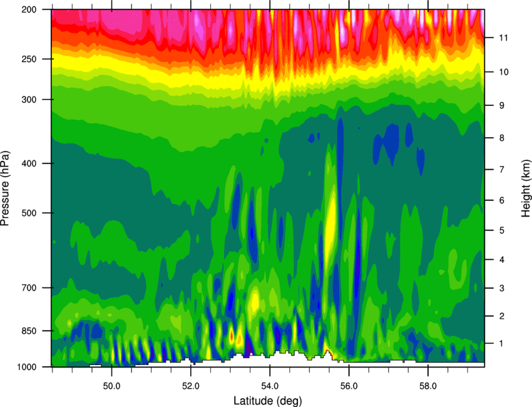Click the 1 km height label

click(502, 344)
